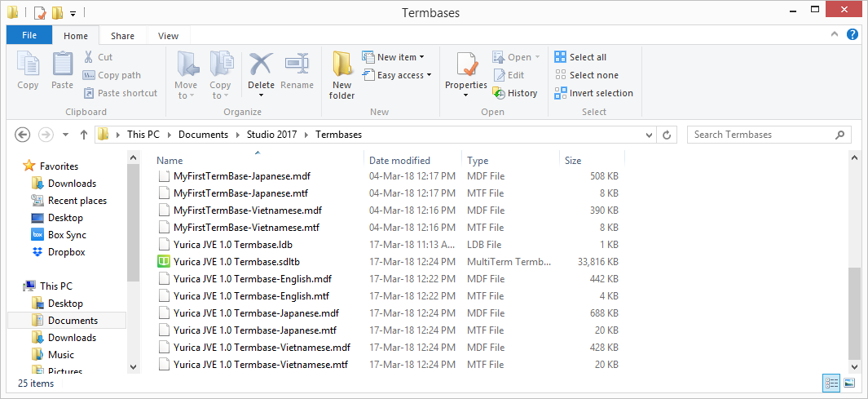Screen dimensions: 868x399
Task: Switch to the Share ribbon tab
Action: 122,35
